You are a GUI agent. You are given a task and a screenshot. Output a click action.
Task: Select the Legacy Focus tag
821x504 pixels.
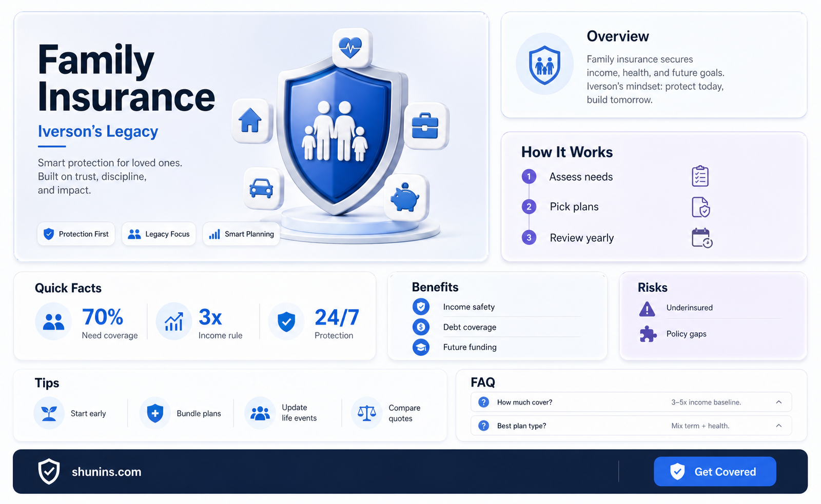(159, 234)
